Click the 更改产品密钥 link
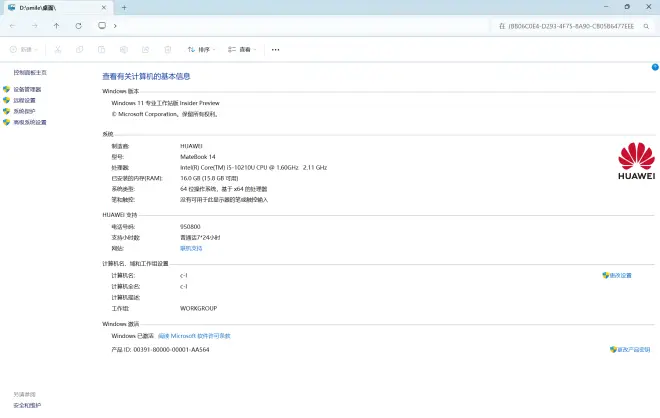Image resolution: width=660 pixels, height=418 pixels. click(634, 349)
